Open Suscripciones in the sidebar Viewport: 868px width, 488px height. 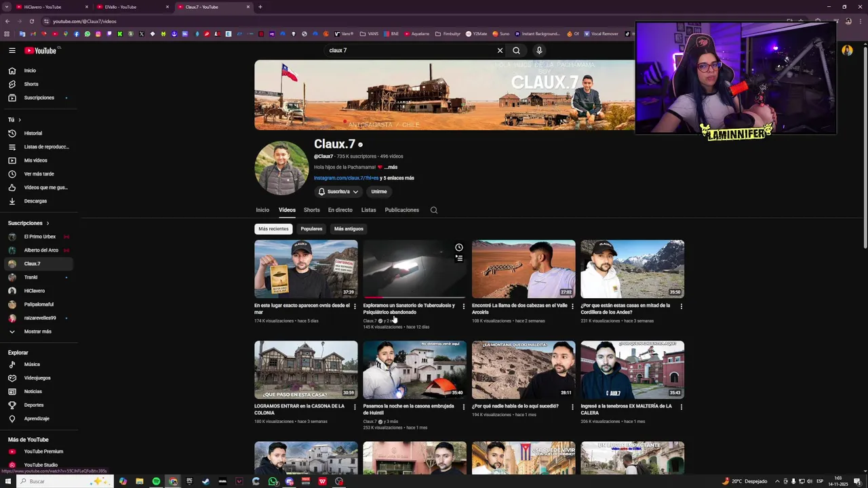point(38,98)
